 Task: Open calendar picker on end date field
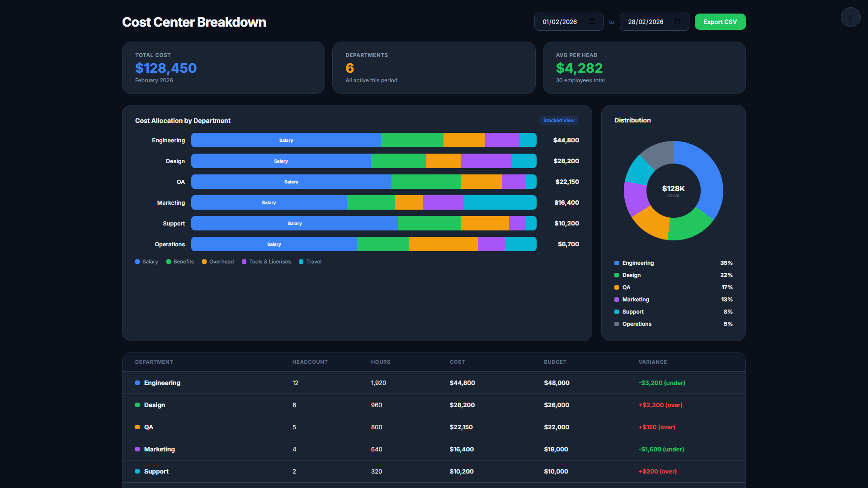677,22
